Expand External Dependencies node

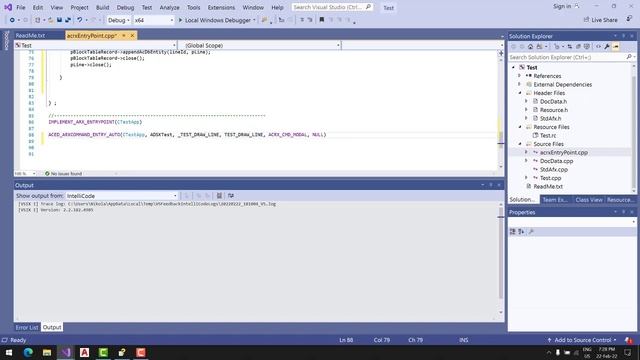tap(520, 84)
